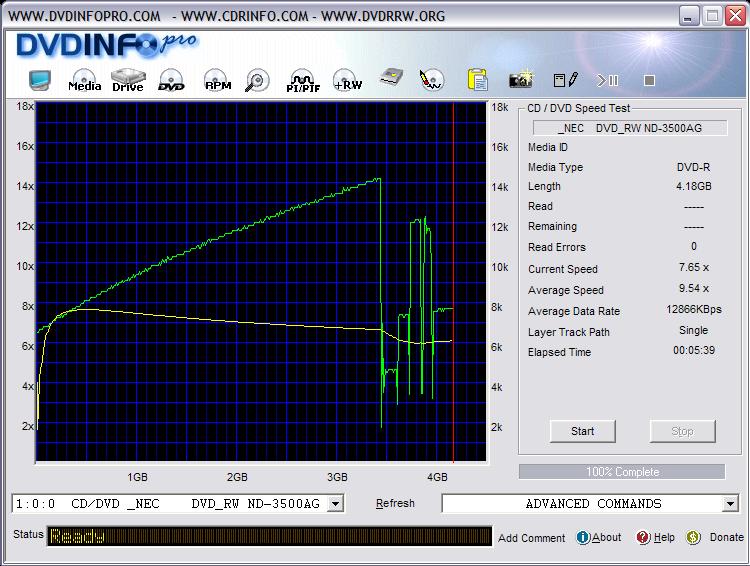Viewport: 750px width, 566px height.
Task: Click the stop square toolbar control
Action: (x=649, y=80)
